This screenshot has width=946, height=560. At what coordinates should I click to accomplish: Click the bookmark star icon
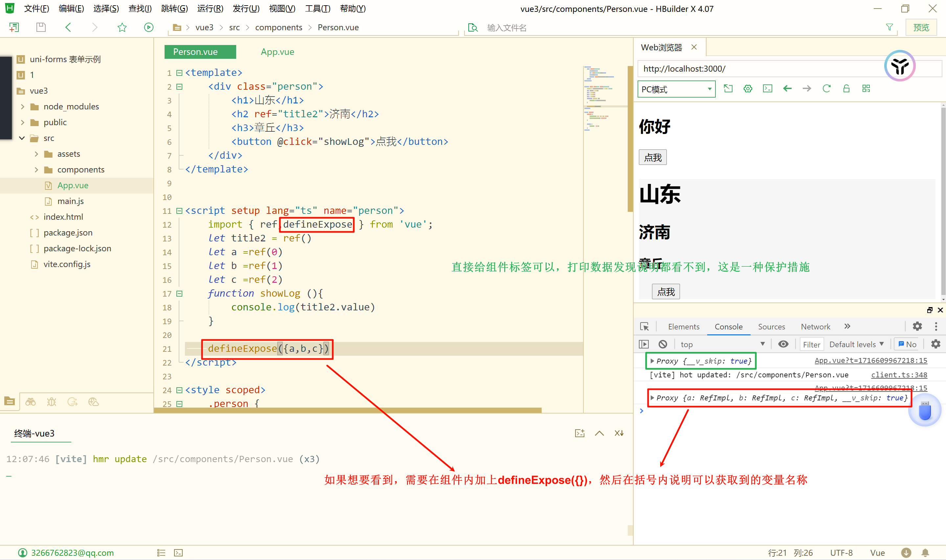click(122, 27)
